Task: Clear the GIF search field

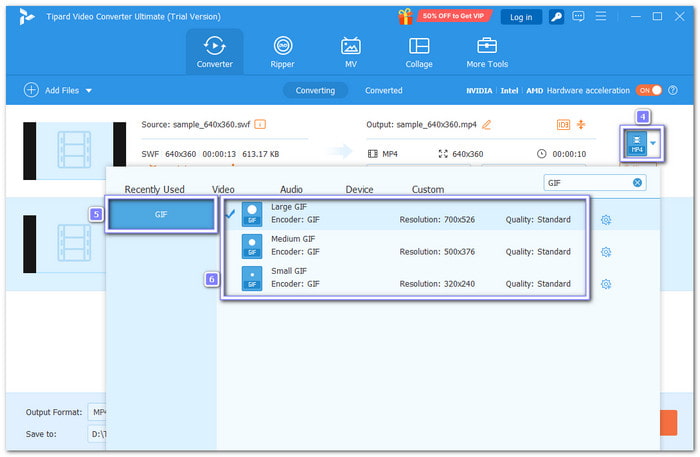Action: [x=637, y=183]
